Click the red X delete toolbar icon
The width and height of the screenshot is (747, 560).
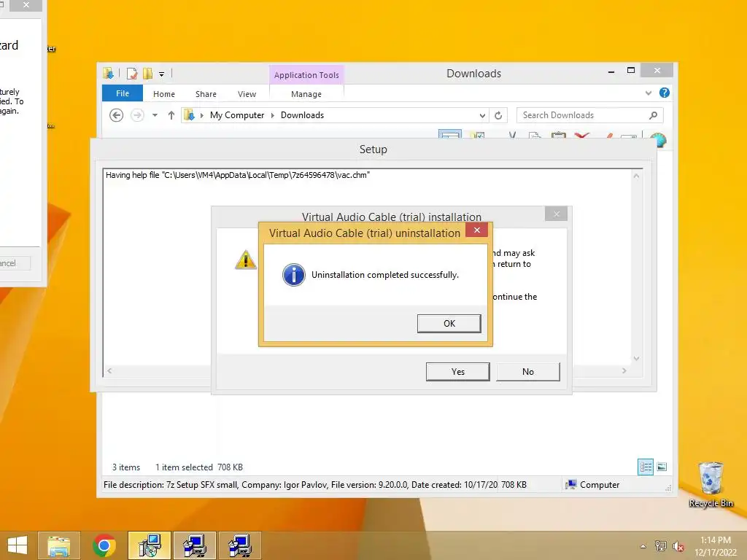pyautogui.click(x=581, y=136)
